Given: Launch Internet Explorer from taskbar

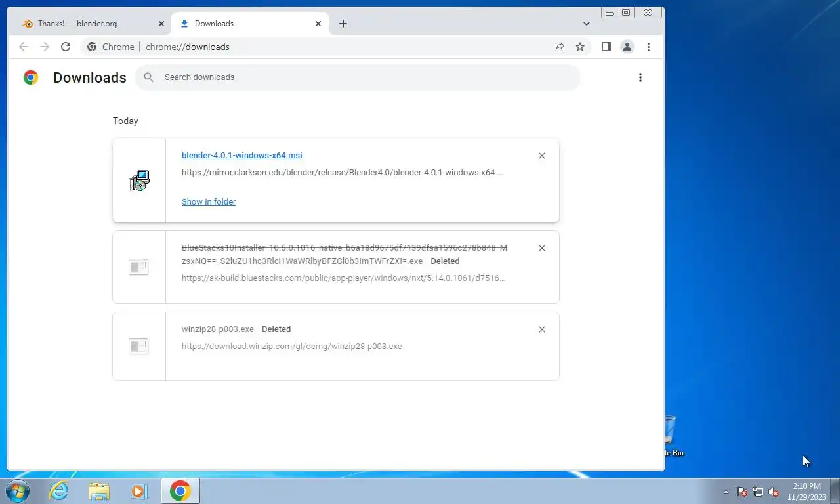Looking at the screenshot, I should (x=59, y=491).
